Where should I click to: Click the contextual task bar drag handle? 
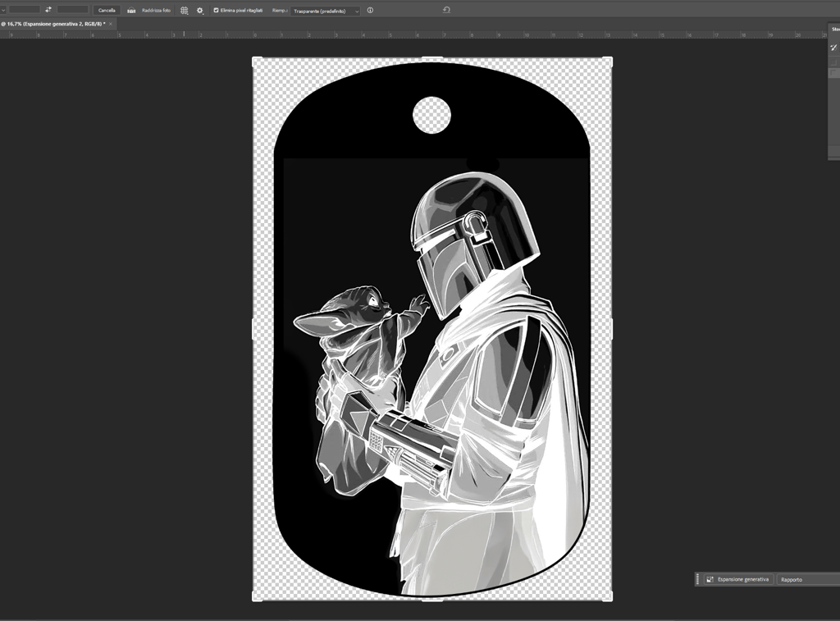pyautogui.click(x=697, y=579)
